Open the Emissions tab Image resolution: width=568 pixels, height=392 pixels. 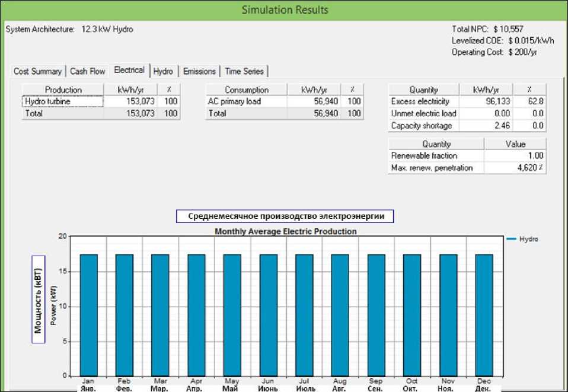[199, 71]
